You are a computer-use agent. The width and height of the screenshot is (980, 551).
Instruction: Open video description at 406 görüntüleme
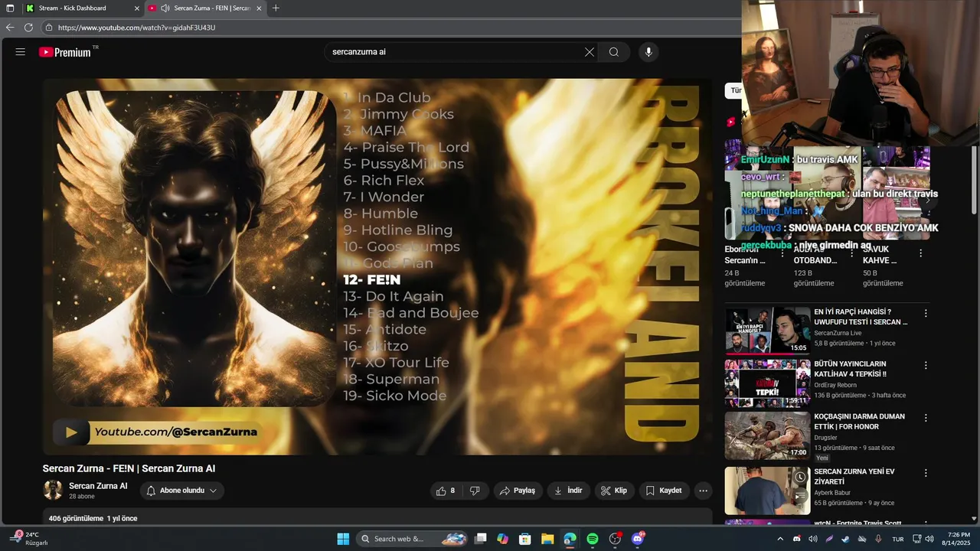click(x=377, y=518)
